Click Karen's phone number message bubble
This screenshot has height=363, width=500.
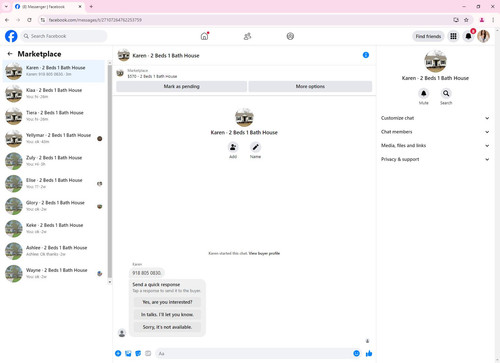point(147,273)
